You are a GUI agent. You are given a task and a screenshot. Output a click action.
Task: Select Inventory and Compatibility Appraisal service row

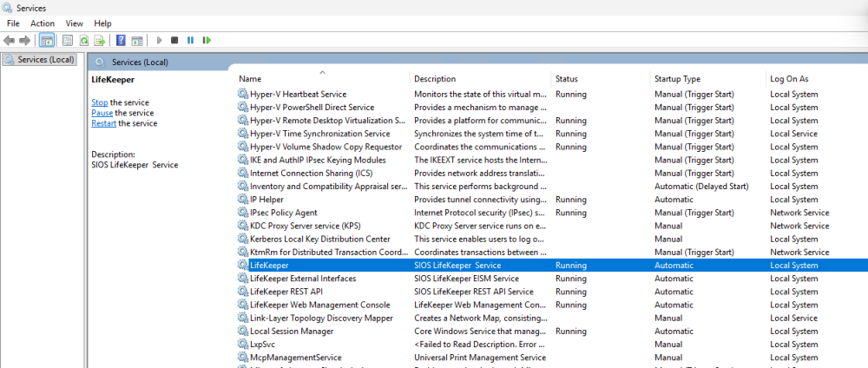552,187
